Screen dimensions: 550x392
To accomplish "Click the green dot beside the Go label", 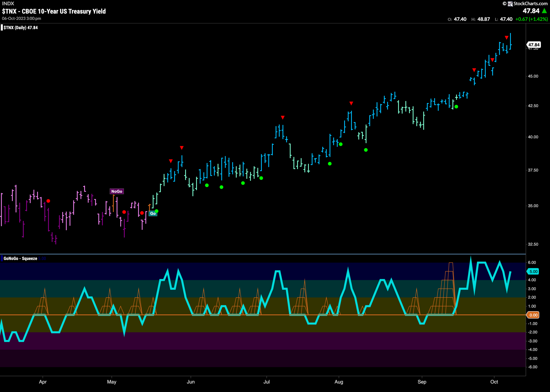I will coord(157,211).
